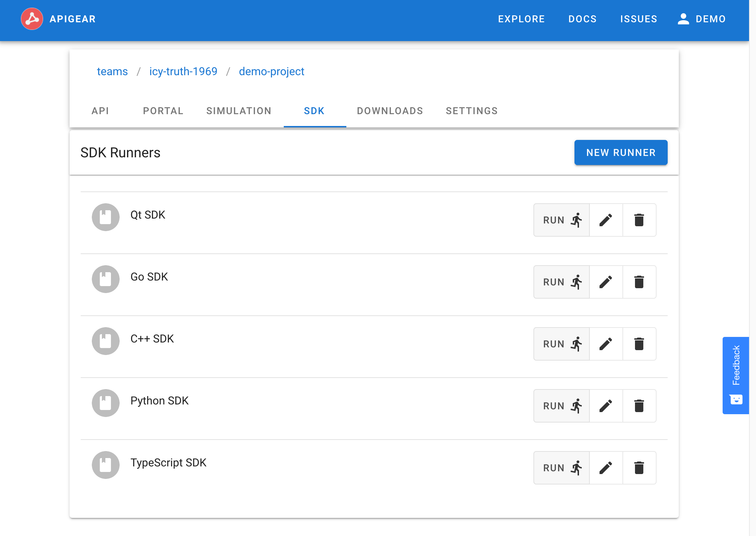Click the Go SDK package icon
The image size is (756, 536).
tap(105, 279)
